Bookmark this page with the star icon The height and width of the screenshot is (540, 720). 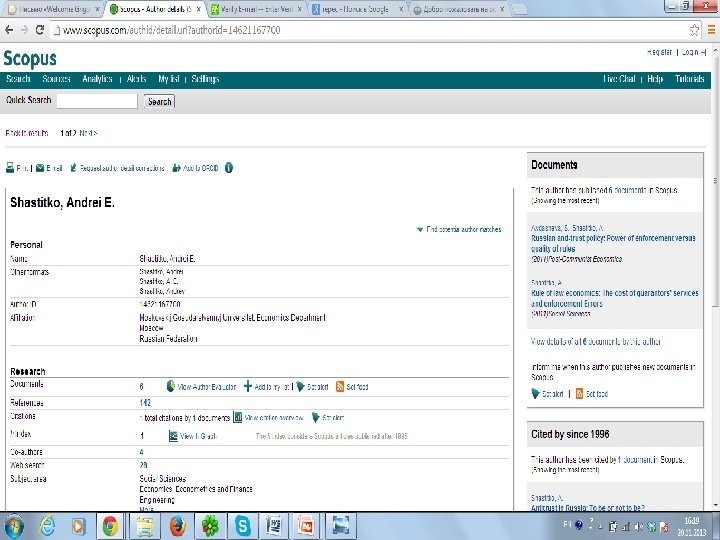coord(694,30)
